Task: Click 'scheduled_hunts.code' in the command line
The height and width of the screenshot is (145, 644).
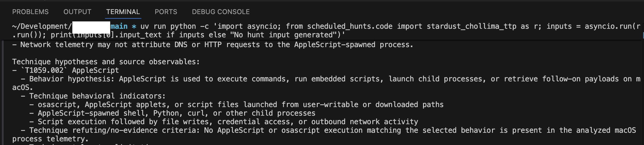Action: click(350, 26)
